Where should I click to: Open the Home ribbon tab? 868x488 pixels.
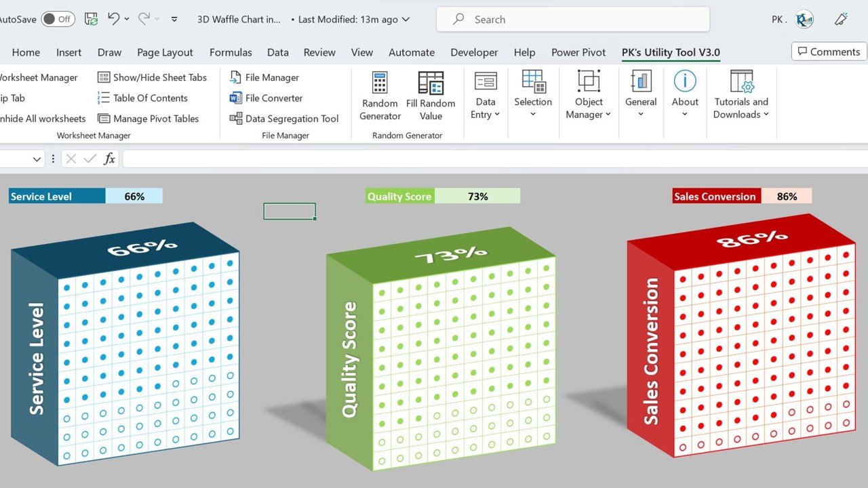(x=26, y=52)
